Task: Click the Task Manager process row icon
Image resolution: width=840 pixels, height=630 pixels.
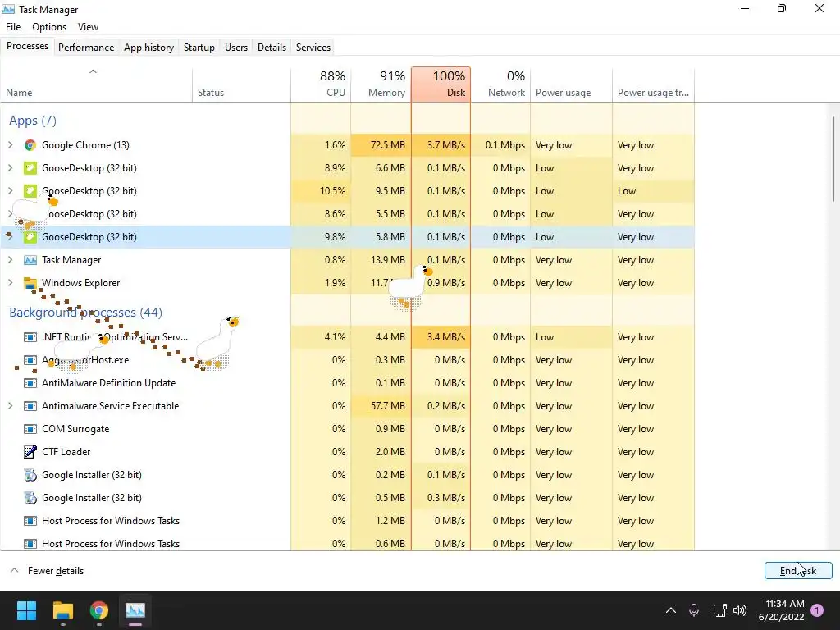Action: coord(30,260)
